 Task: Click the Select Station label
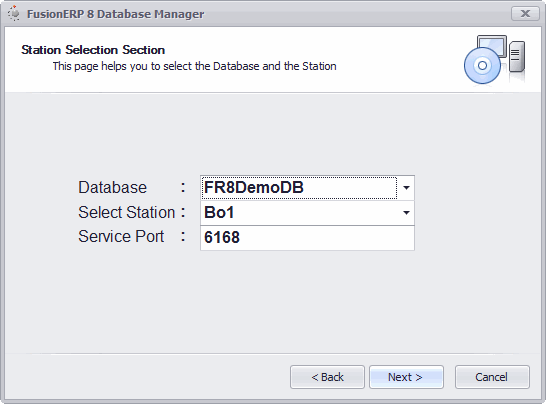tap(126, 212)
